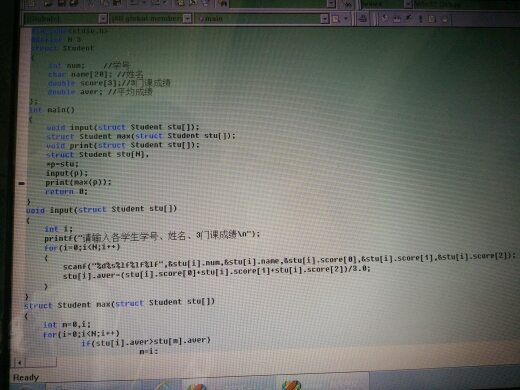This screenshot has width=520, height=390.
Task: Click the colorful app icon on the right of the taskbar
Action: 291,386
